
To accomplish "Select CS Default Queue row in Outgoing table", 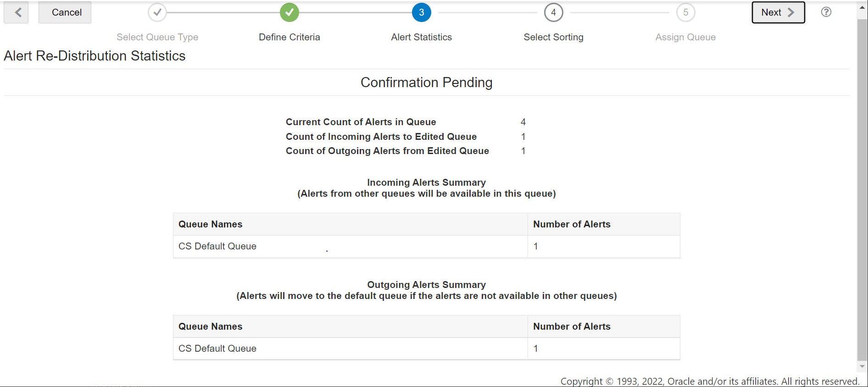I will [217, 348].
